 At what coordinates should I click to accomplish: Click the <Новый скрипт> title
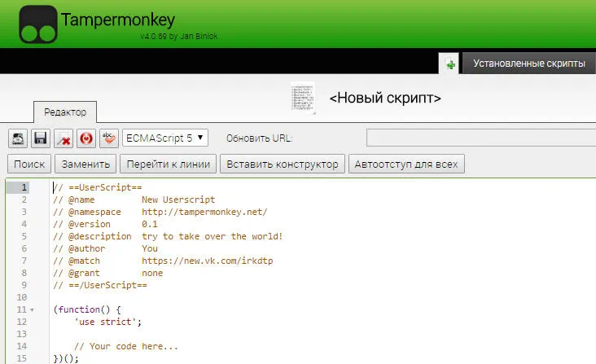tap(385, 98)
